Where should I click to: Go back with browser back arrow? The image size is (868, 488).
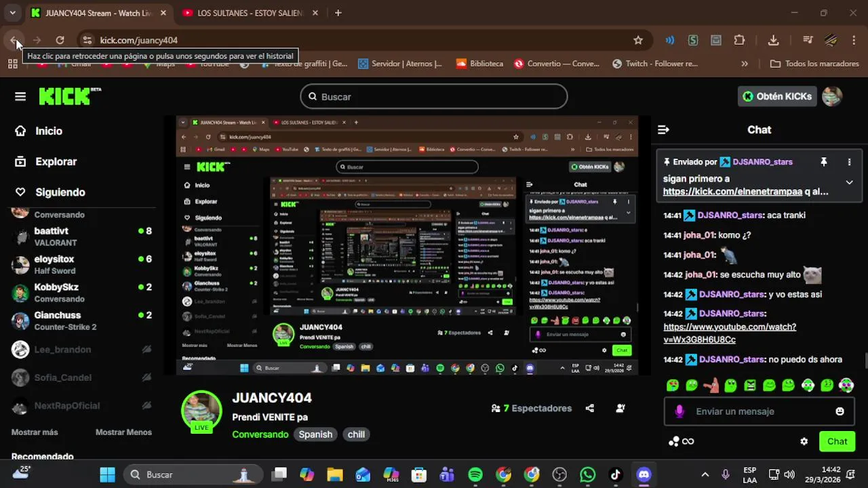tap(14, 40)
